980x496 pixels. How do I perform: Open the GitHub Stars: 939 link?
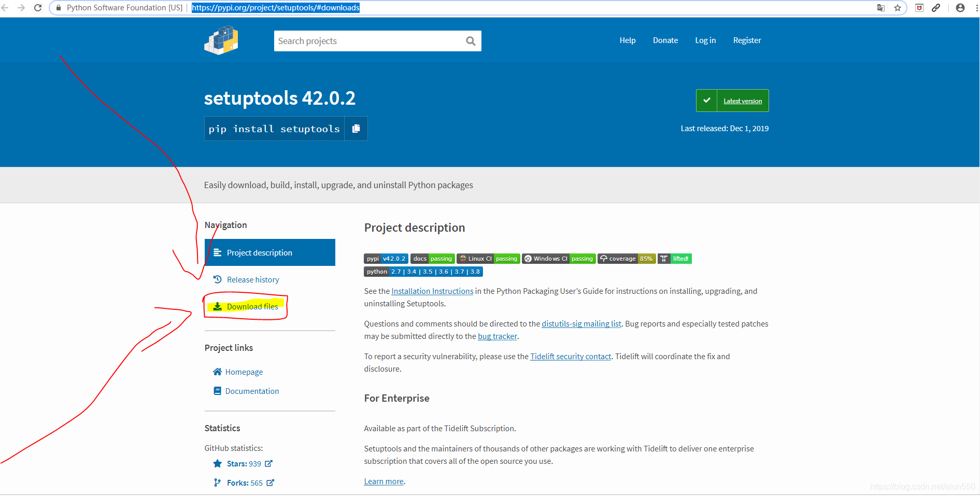tap(244, 464)
